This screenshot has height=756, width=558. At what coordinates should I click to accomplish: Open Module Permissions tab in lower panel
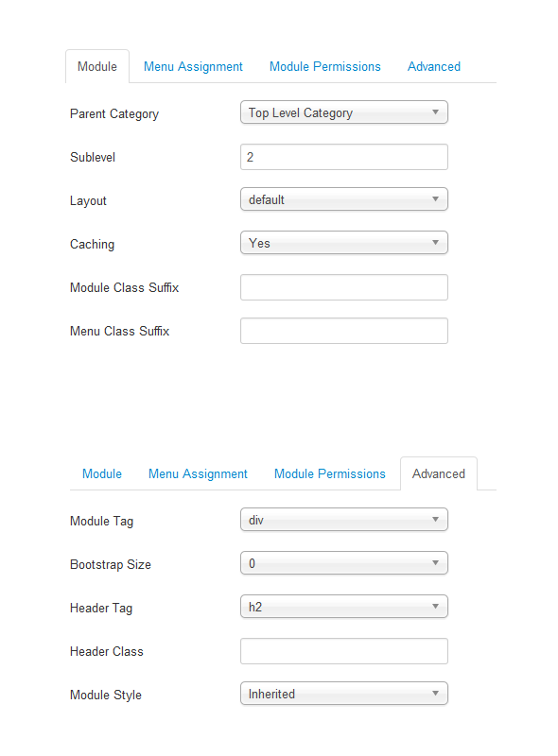330,474
